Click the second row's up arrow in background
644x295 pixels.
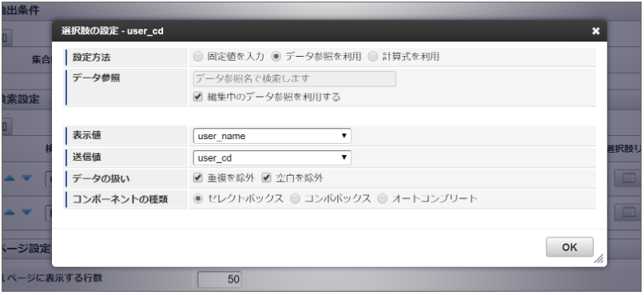(10, 212)
